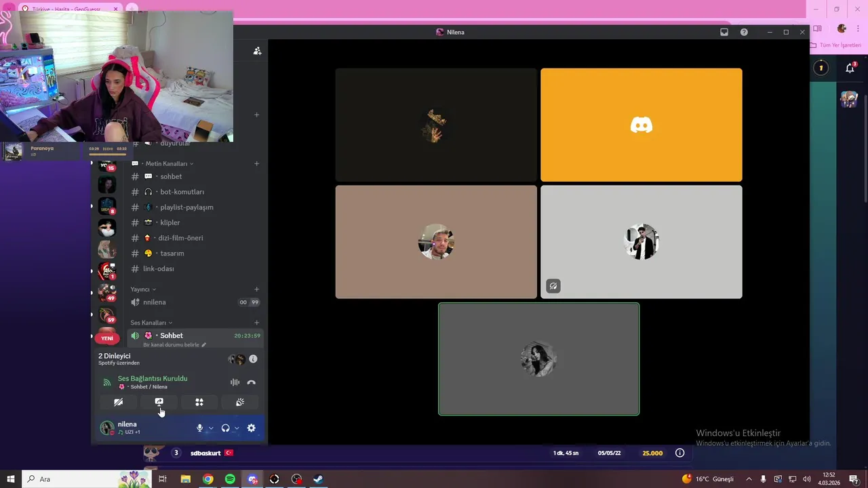
Task: Collapse the Yayıncı category
Action: click(x=143, y=289)
